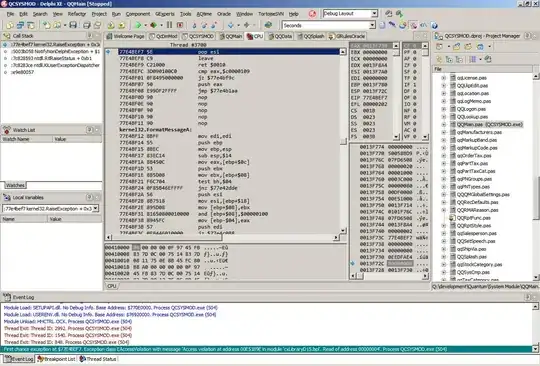The image size is (540, 366).
Task: Switch to the QRulesOracle editor tab
Action: (x=347, y=36)
